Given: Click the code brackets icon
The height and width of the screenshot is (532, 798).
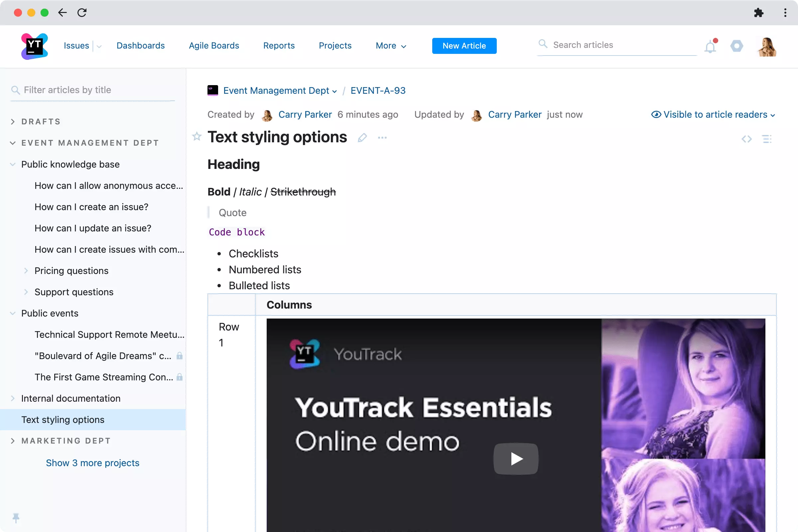Looking at the screenshot, I should coord(746,139).
